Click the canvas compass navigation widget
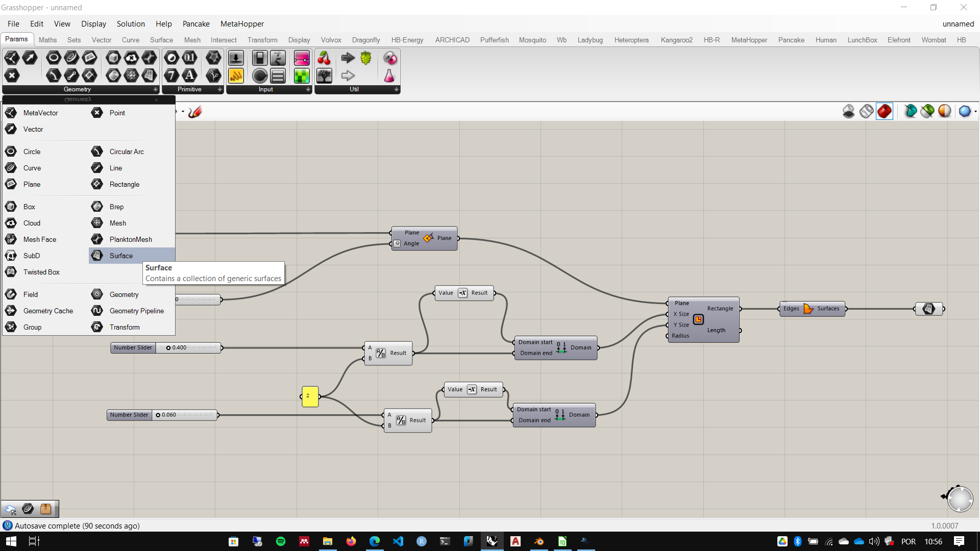This screenshot has width=980, height=551. (960, 498)
